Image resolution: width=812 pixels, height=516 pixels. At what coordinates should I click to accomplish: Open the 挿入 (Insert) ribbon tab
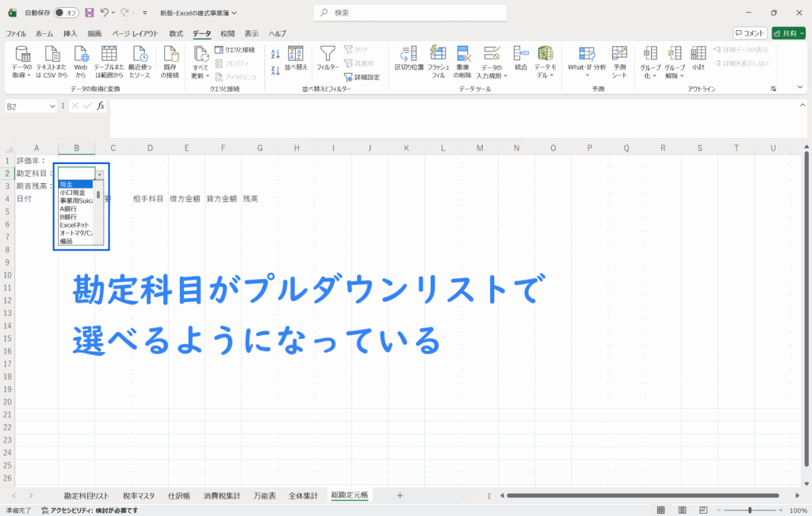[71, 33]
